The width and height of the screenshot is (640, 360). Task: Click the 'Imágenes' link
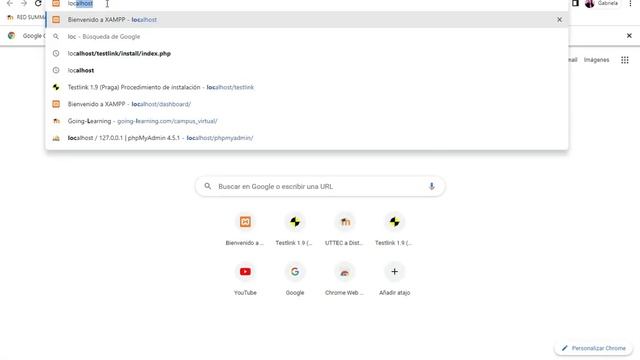click(x=596, y=60)
